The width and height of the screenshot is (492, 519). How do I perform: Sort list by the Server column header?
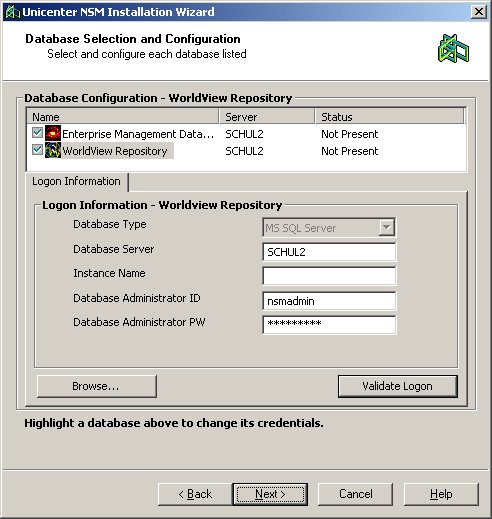[267, 117]
